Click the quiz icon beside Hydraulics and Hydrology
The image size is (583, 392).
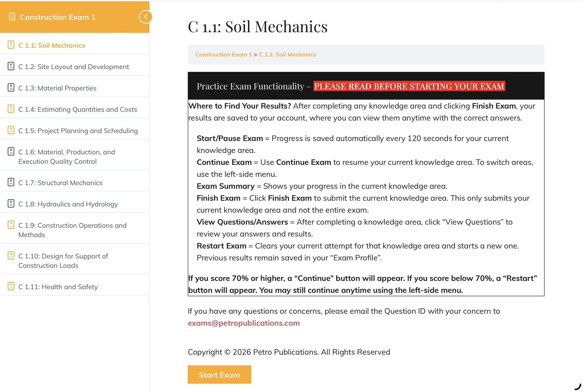point(11,204)
